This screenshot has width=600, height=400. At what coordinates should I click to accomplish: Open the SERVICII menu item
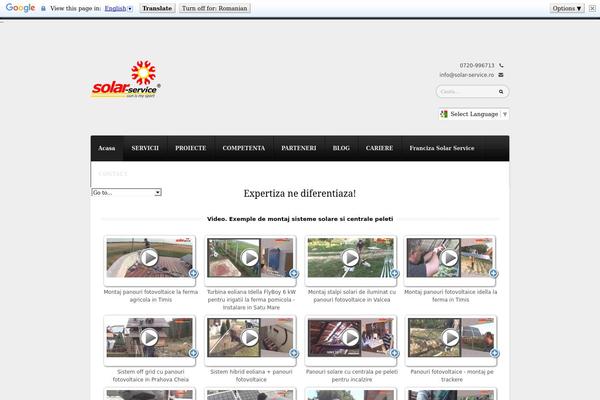(x=145, y=148)
